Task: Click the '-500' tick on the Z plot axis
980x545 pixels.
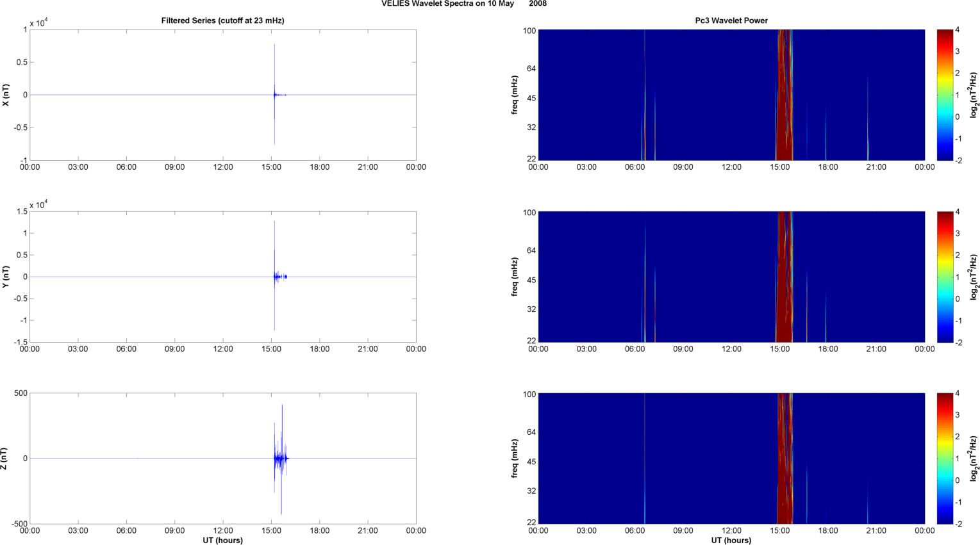Action: pyautogui.click(x=19, y=524)
